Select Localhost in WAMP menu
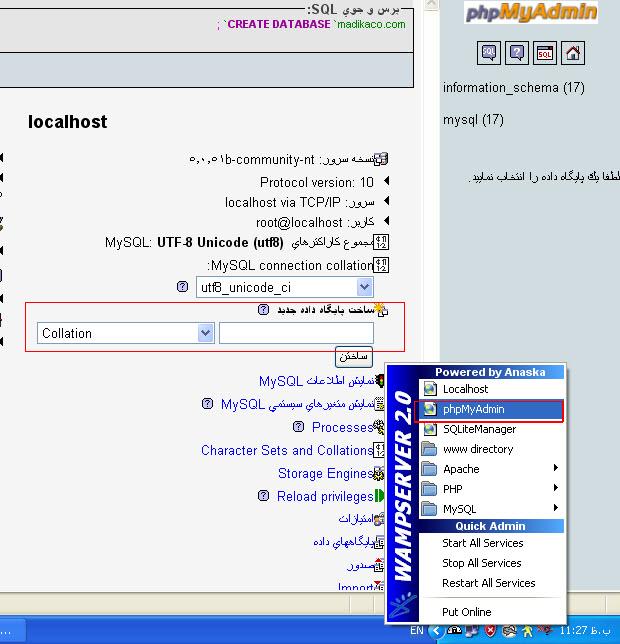This screenshot has width=620, height=644. (491, 389)
